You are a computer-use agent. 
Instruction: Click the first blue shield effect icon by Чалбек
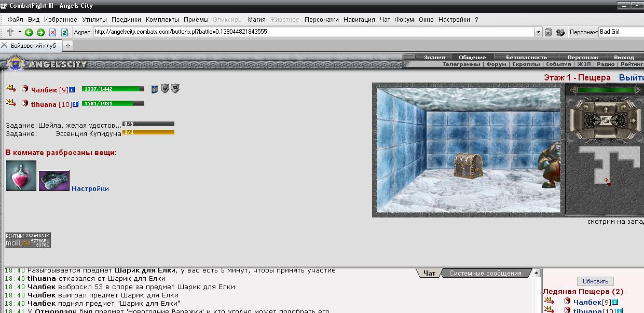point(154,89)
